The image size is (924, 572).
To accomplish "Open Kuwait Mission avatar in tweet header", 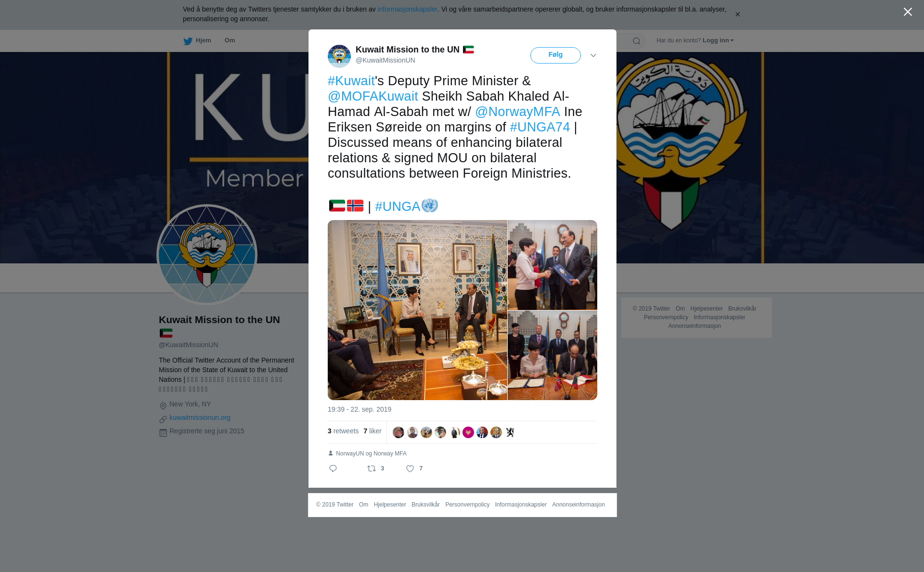I will pyautogui.click(x=339, y=56).
